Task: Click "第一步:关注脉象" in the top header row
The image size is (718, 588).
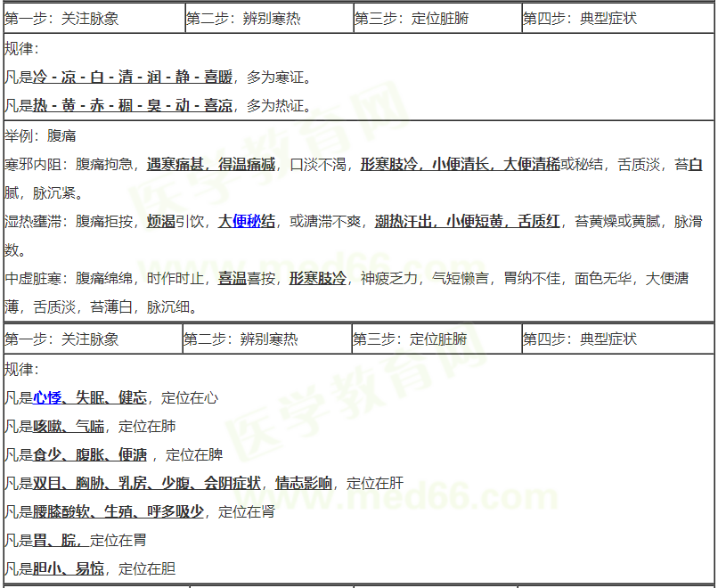Action: pyautogui.click(x=61, y=18)
